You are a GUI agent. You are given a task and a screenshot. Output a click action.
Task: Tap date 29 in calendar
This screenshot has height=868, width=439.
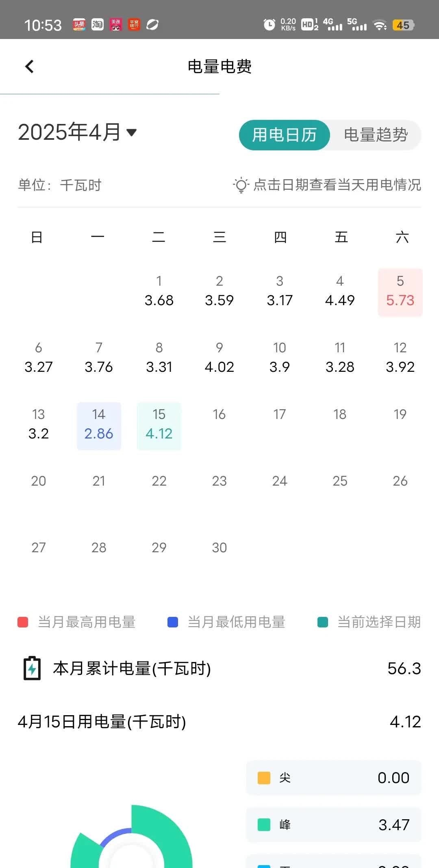point(159,548)
